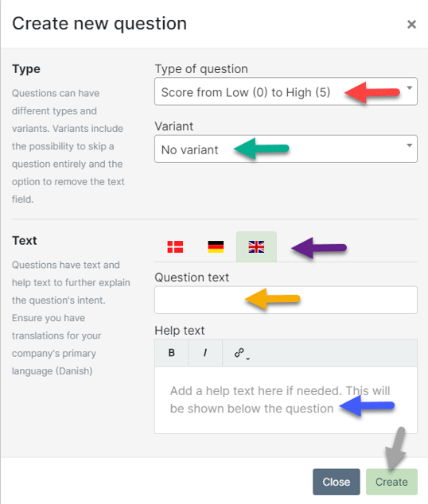Click the 'Score from Low (0) to High (5)' value
This screenshot has height=504, width=428.
tap(246, 92)
